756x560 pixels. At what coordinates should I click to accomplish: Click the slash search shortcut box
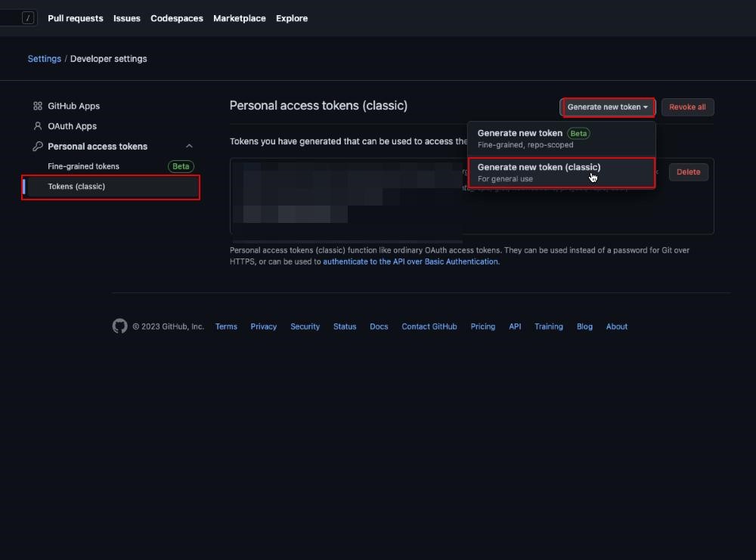click(x=29, y=18)
